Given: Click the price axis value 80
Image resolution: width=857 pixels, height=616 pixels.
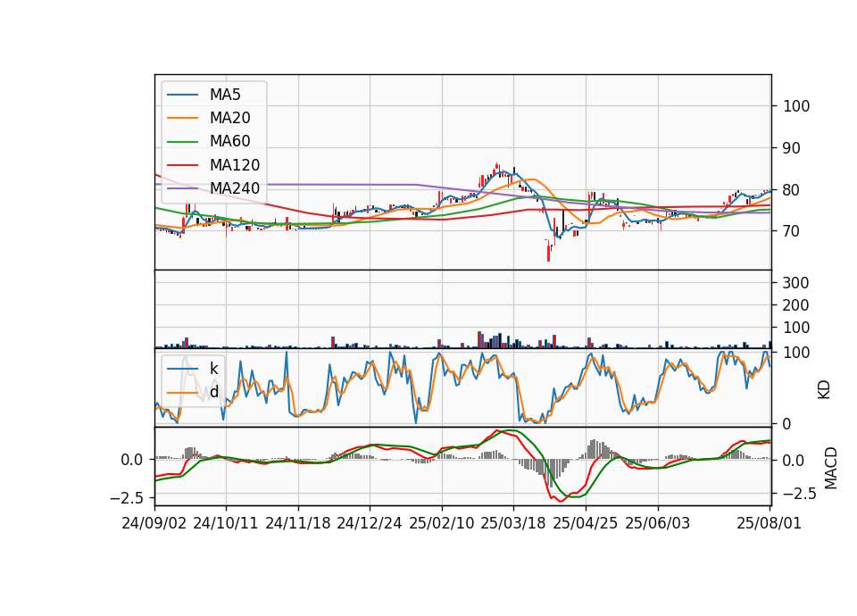Looking at the screenshot, I should (x=792, y=190).
